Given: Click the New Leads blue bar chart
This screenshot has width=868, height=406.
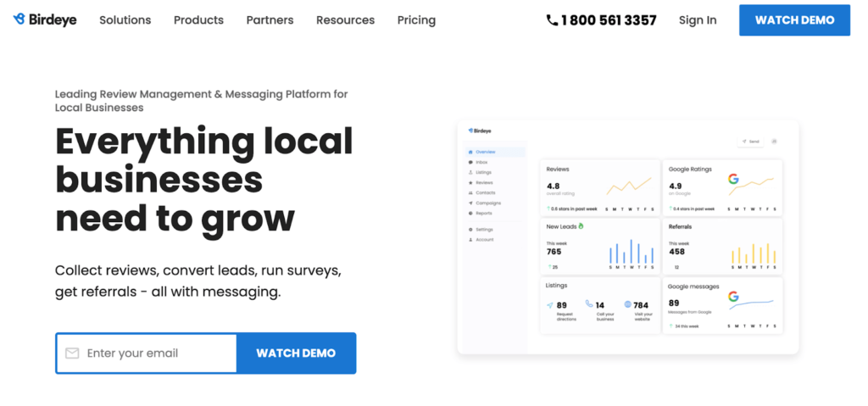Looking at the screenshot, I should (x=631, y=252).
